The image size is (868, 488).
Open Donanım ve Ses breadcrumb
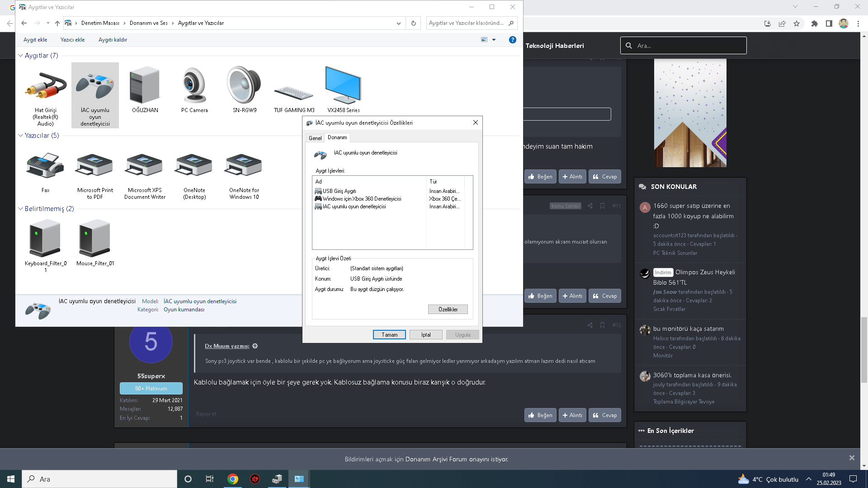click(x=148, y=23)
